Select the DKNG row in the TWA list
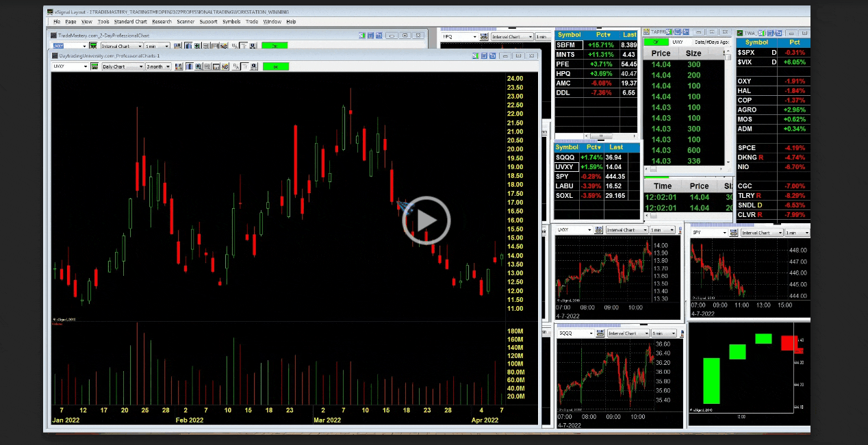The image size is (868, 445). (x=773, y=157)
